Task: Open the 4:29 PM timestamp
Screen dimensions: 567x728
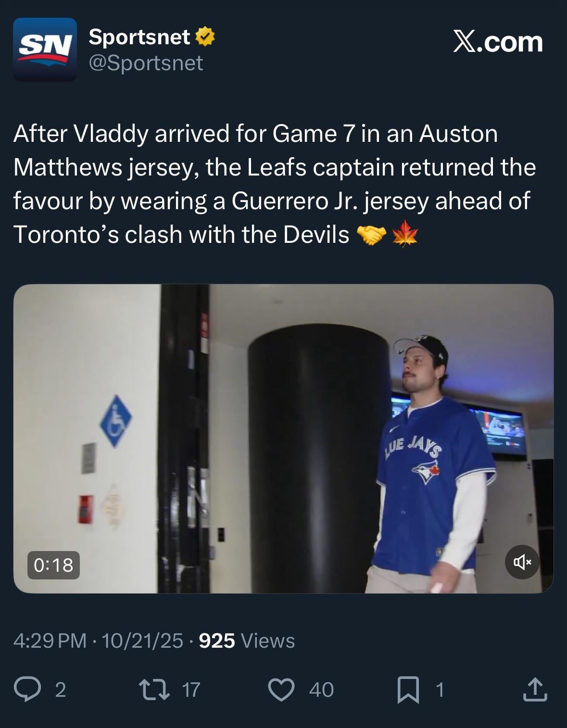Action: (x=50, y=640)
